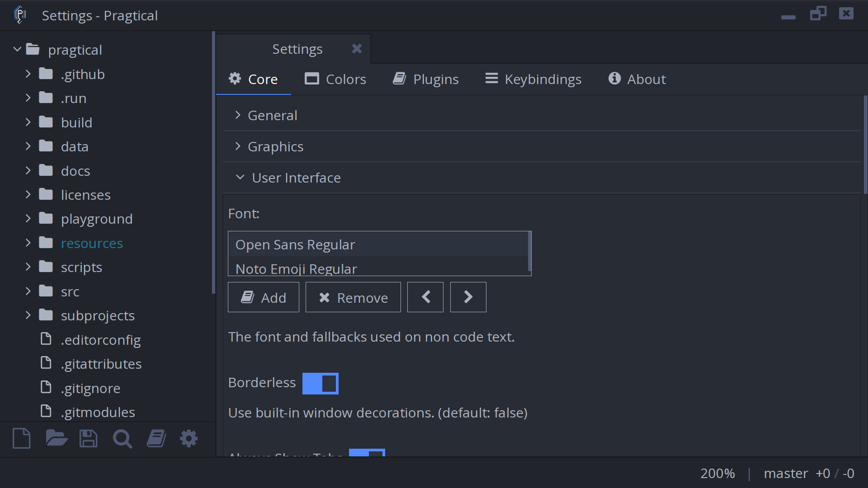Image resolution: width=868 pixels, height=488 pixels.
Task: Click the font fallbacks description text
Action: tap(371, 337)
